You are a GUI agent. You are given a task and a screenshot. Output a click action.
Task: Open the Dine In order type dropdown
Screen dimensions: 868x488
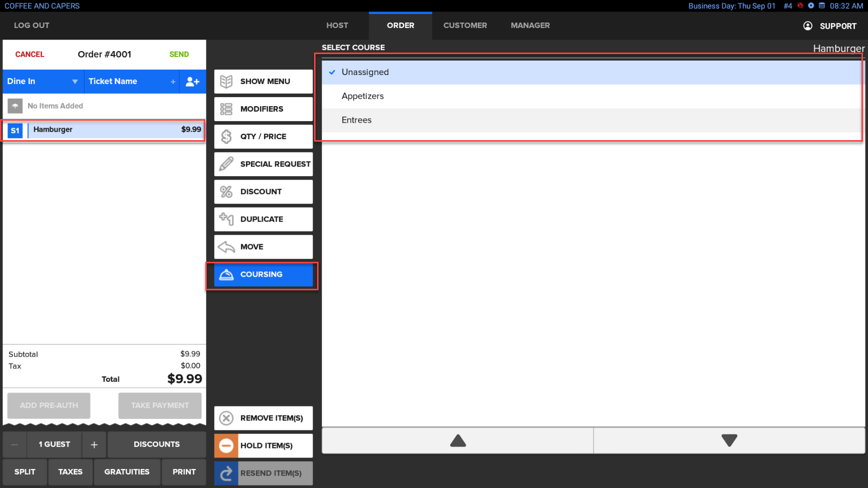pyautogui.click(x=43, y=82)
